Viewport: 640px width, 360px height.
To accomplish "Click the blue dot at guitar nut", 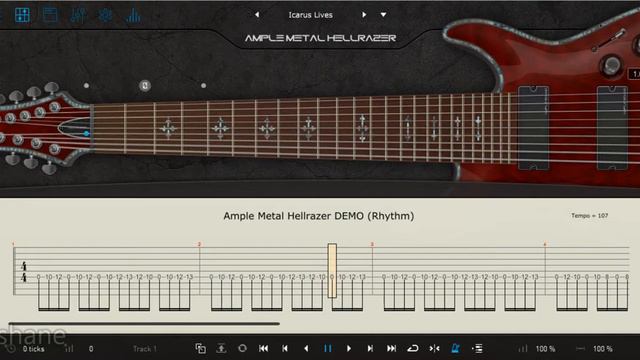I will [x=86, y=133].
